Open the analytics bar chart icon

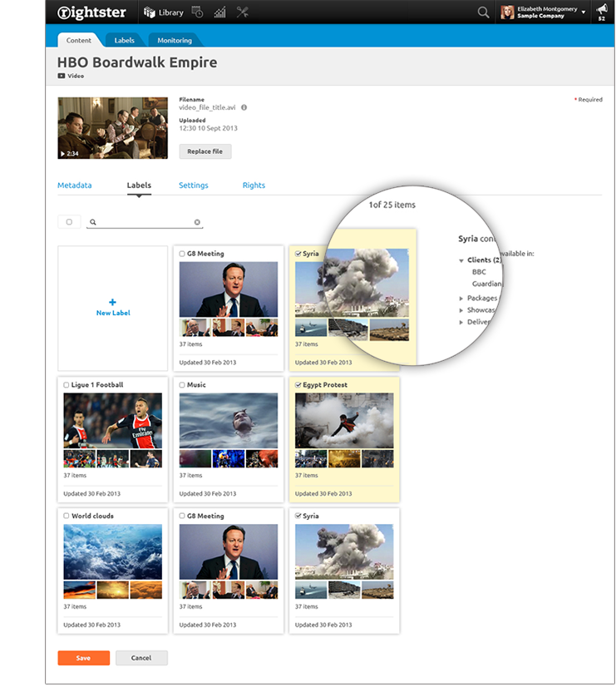(219, 12)
